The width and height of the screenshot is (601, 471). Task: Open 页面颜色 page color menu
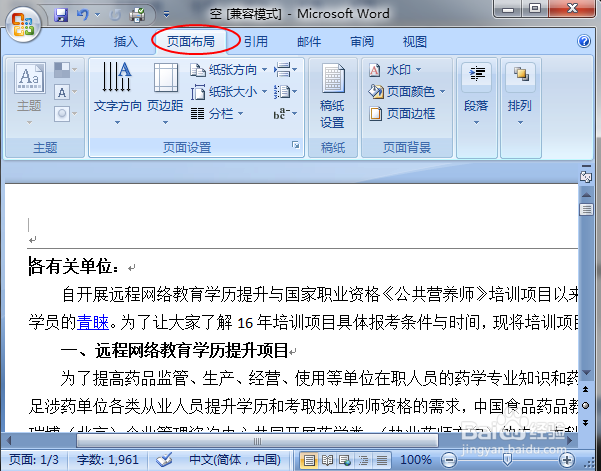point(407,92)
